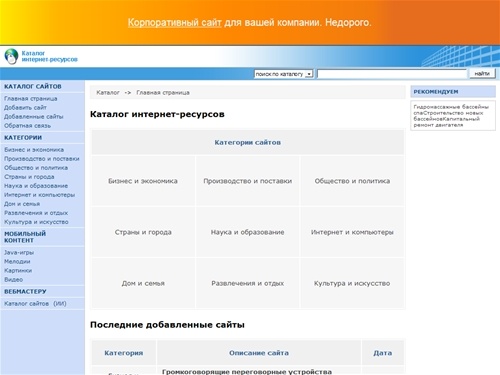Select 'Культура и искусство' in sidebar

pyautogui.click(x=36, y=222)
